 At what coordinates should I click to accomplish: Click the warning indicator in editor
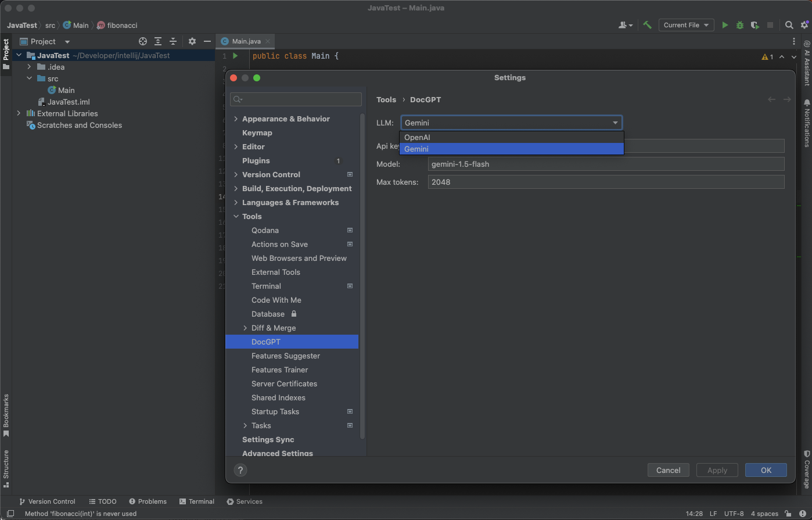[x=767, y=57]
